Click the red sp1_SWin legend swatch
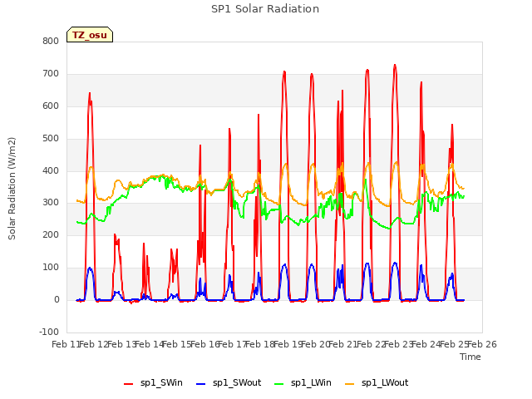532x399 pixels. click(x=129, y=384)
